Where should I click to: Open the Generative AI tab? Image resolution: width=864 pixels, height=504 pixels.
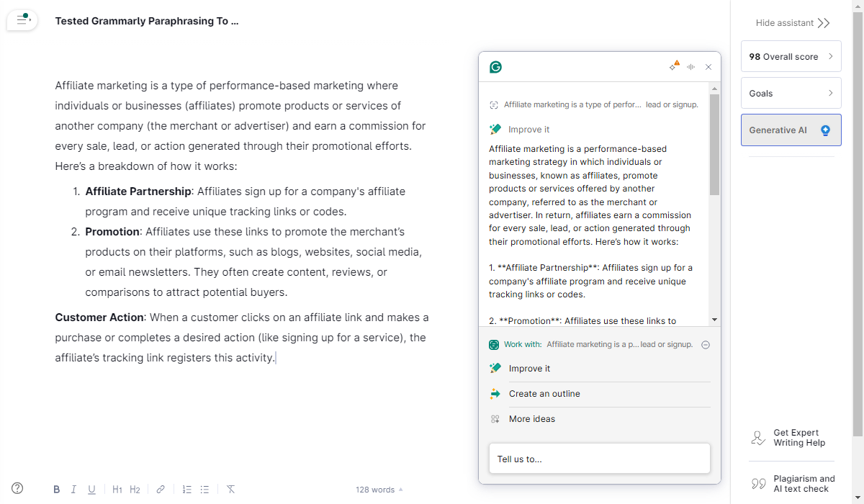[x=791, y=130]
